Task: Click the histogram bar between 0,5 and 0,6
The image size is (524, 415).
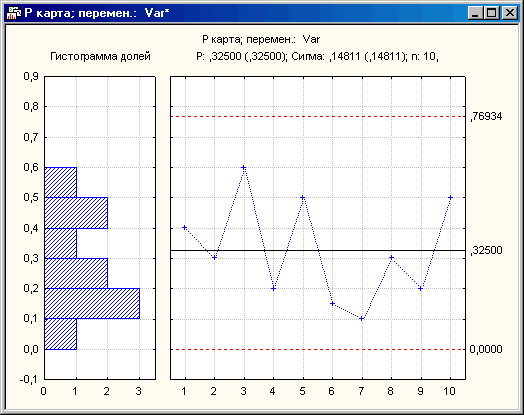Action: point(61,182)
